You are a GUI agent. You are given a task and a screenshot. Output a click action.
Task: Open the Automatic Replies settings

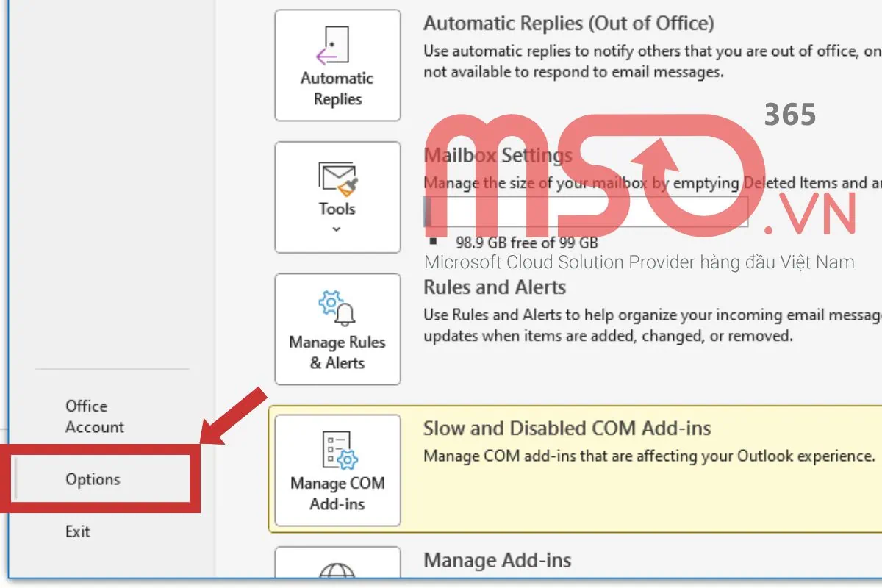pos(337,65)
